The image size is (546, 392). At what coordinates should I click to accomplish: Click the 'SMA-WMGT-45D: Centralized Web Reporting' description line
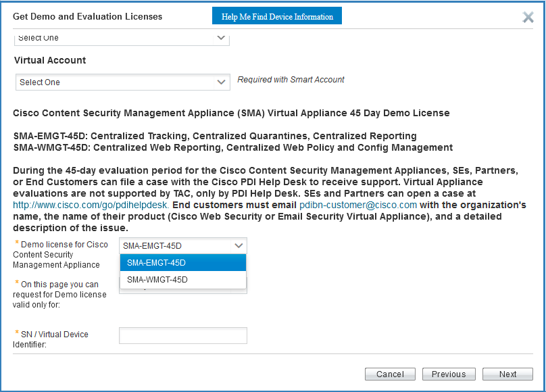coord(233,147)
